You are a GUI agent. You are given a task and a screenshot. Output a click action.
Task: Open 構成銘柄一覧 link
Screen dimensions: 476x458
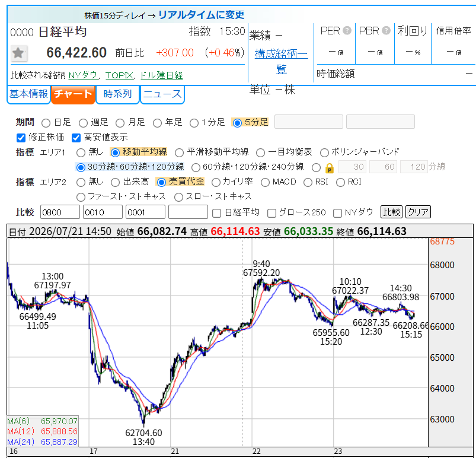pos(281,61)
